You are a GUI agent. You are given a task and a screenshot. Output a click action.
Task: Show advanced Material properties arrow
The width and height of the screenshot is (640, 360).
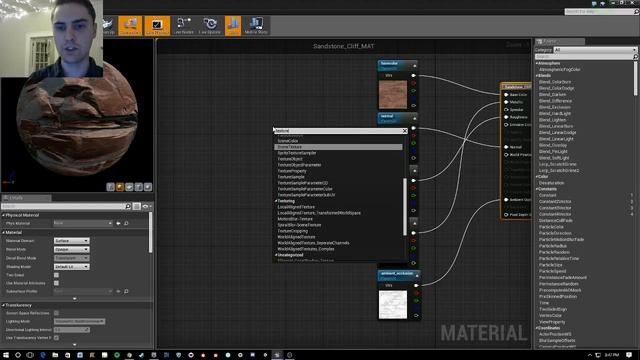click(74, 299)
